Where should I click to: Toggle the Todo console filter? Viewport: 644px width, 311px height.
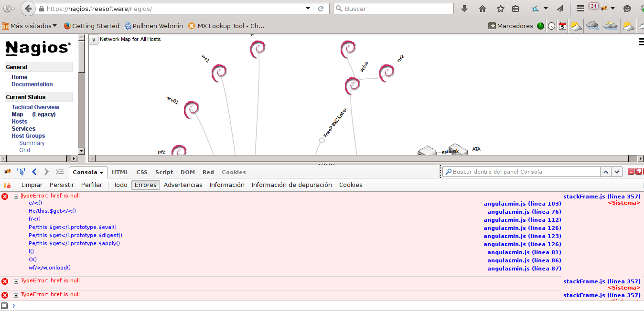(120, 185)
